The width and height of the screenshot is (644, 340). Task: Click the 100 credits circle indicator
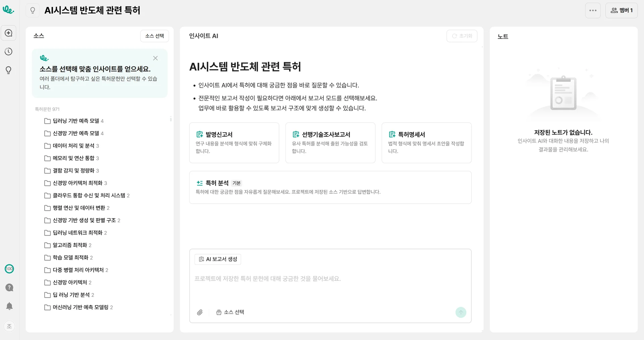9,269
